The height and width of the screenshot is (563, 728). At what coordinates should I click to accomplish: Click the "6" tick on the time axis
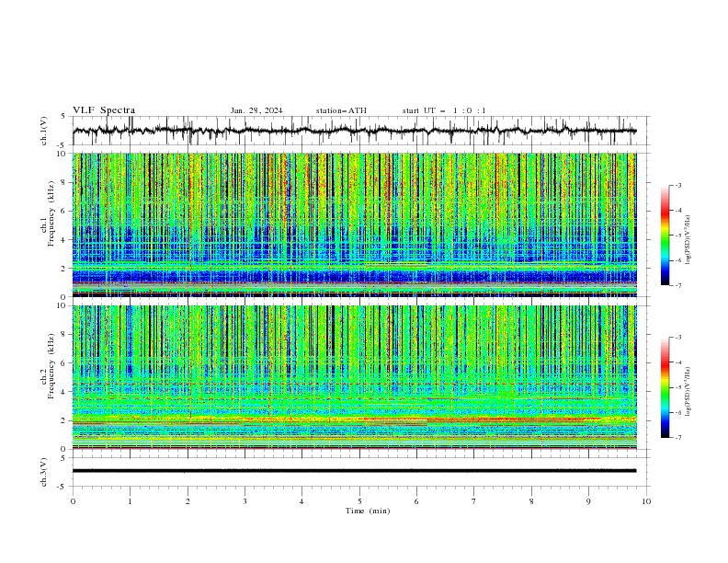[x=416, y=501]
